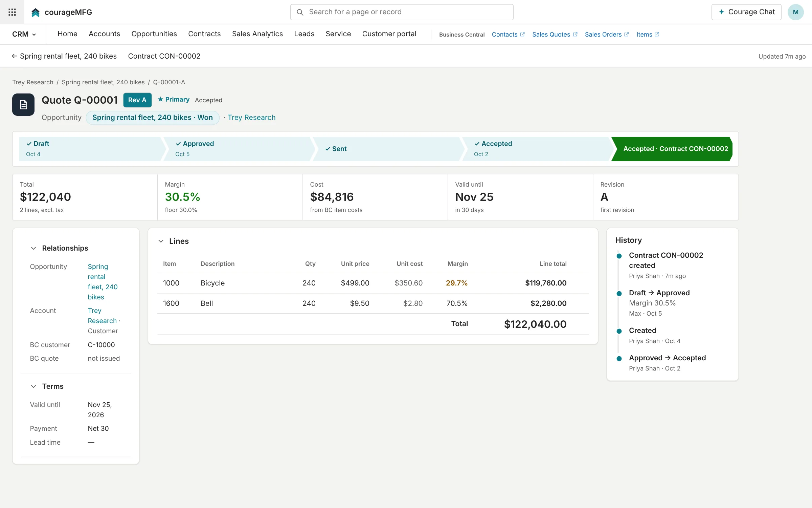Open the M user avatar
Viewport: 812px width, 508px height.
point(795,12)
